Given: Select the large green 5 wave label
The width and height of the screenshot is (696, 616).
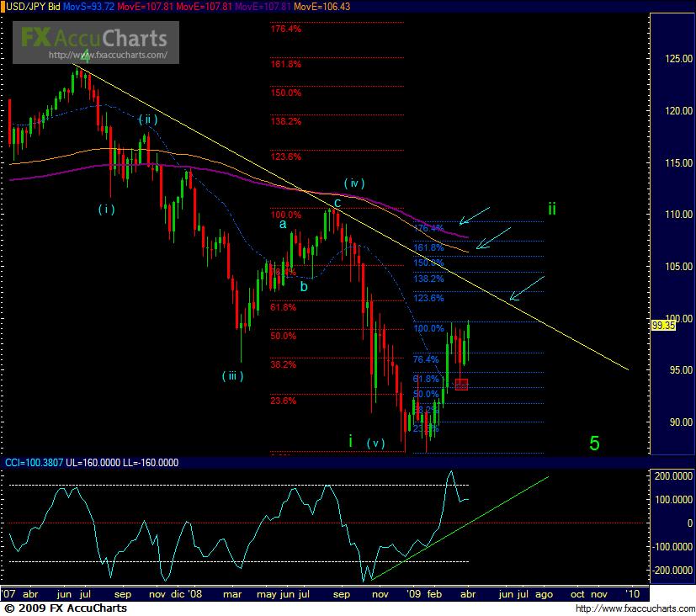Looking at the screenshot, I should click(594, 443).
